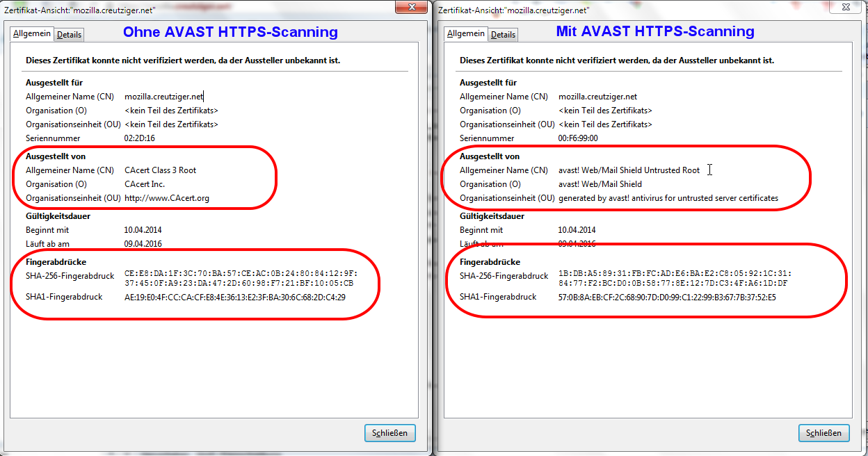This screenshot has height=456, width=868.
Task: Click 'SHA-256-Fingerabdruck' label in CAcert window
Action: 70,276
